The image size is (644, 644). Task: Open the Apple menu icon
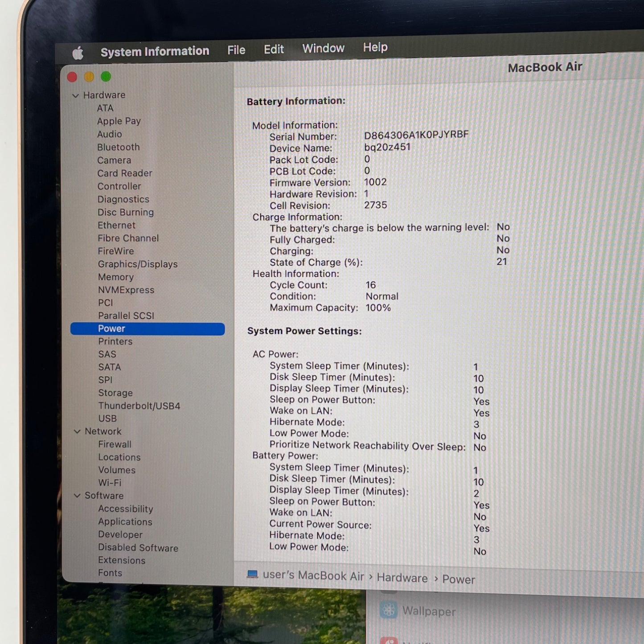pyautogui.click(x=78, y=53)
